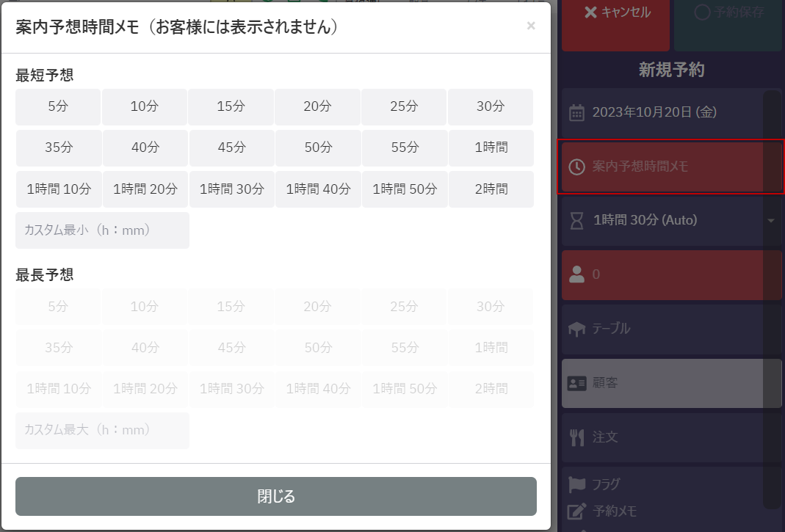Click the フラグ flag icon
Image resolution: width=785 pixels, height=532 pixels.
pos(577,484)
